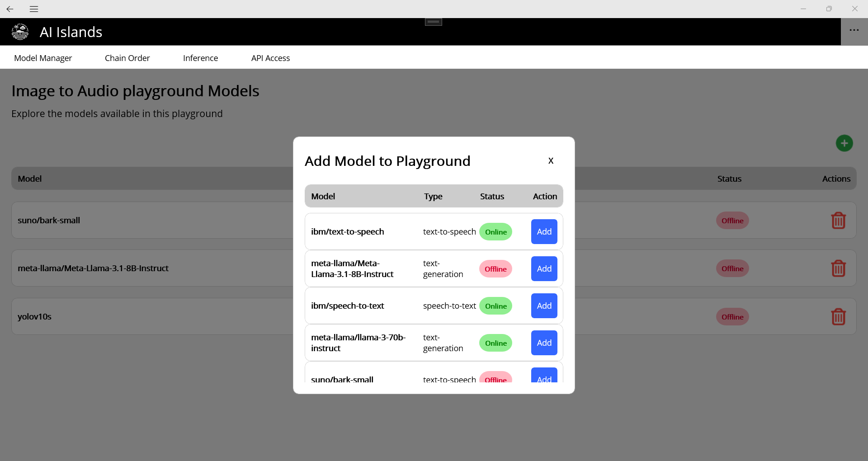
Task: Open the hamburger menu in title bar
Action: pos(34,9)
